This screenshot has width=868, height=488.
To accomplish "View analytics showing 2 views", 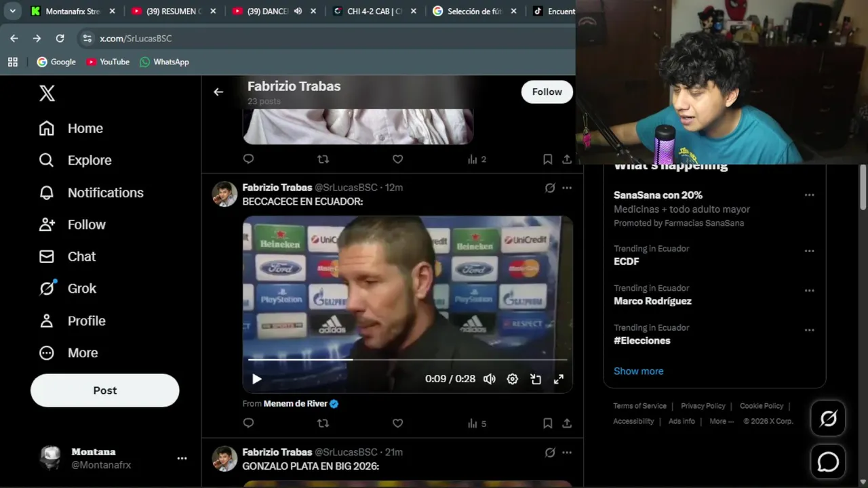I will point(477,159).
